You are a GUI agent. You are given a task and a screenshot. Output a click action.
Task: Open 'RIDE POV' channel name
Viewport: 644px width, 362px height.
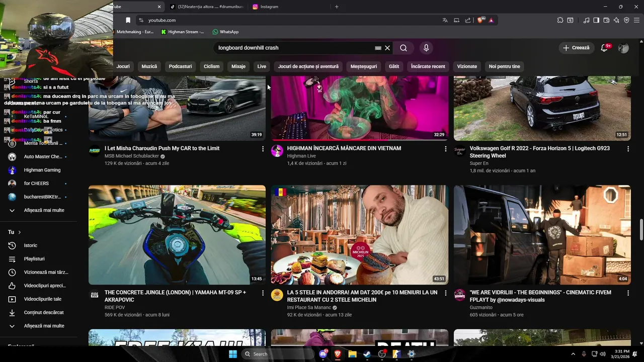[115, 307]
